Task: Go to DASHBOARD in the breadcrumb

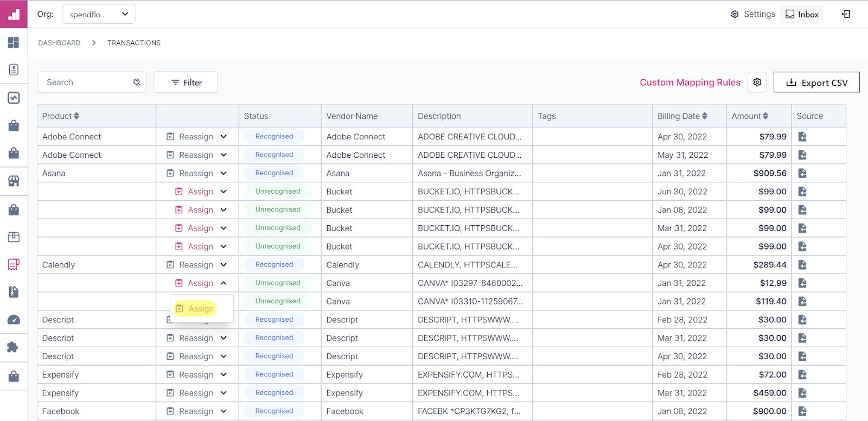Action: 59,43
